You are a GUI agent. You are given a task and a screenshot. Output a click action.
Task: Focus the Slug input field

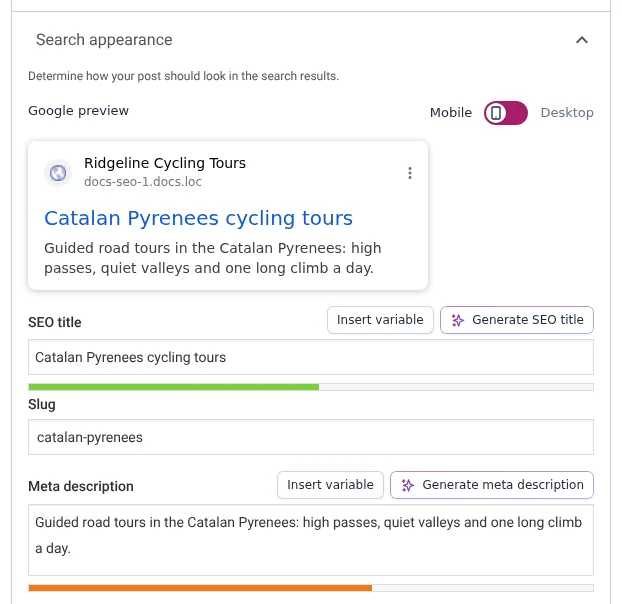click(311, 437)
